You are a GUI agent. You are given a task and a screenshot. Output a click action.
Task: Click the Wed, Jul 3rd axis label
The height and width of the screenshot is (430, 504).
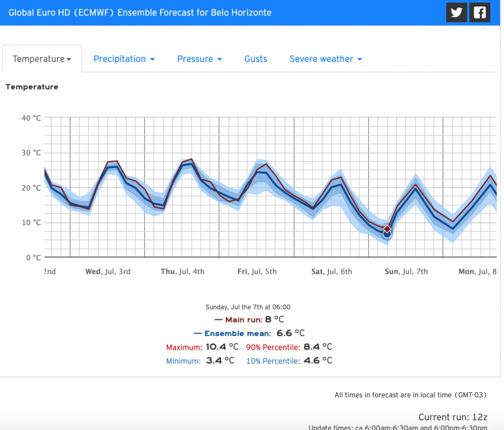pos(108,271)
